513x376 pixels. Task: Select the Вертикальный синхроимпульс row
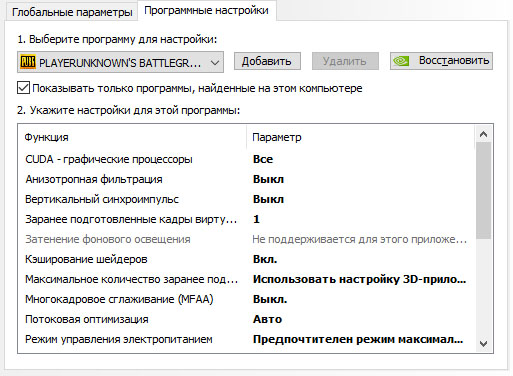point(247,199)
